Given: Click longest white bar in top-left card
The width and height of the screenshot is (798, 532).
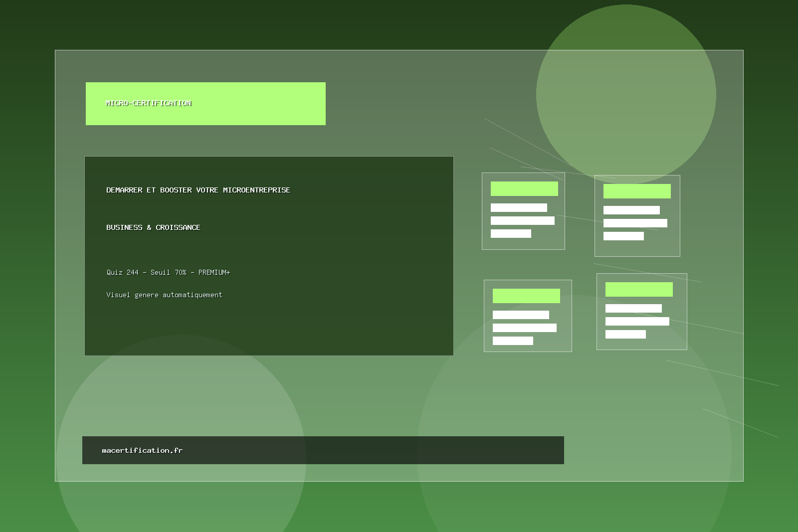Looking at the screenshot, I should (522, 220).
